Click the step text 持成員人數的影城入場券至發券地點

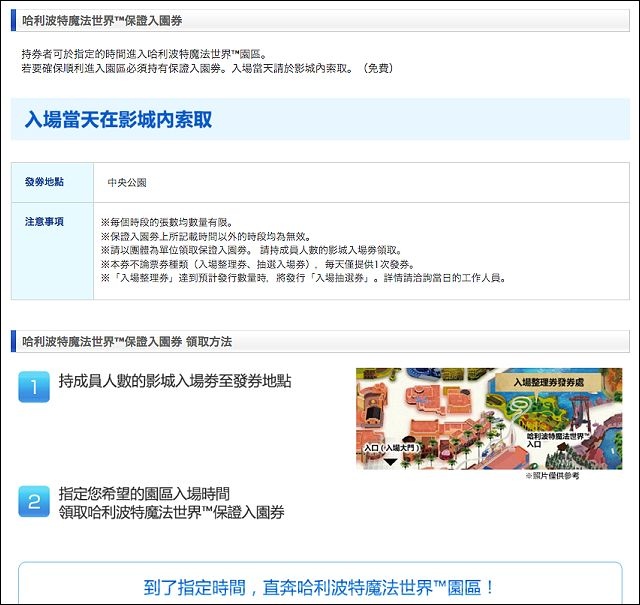point(175,381)
